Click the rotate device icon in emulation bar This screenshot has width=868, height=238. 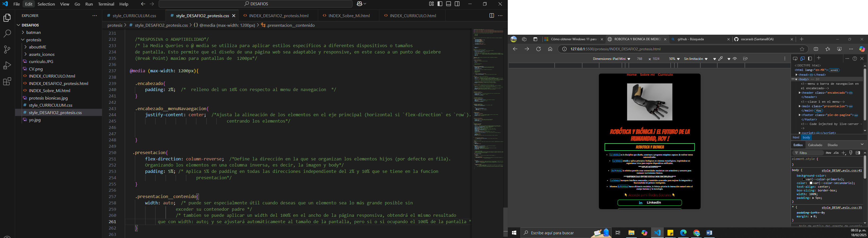click(745, 59)
